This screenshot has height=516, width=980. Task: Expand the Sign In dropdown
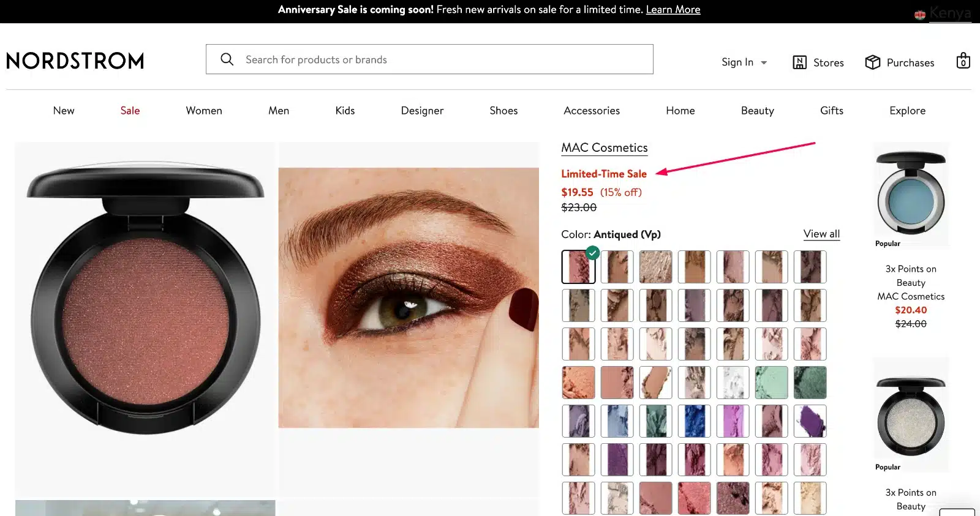coord(744,62)
